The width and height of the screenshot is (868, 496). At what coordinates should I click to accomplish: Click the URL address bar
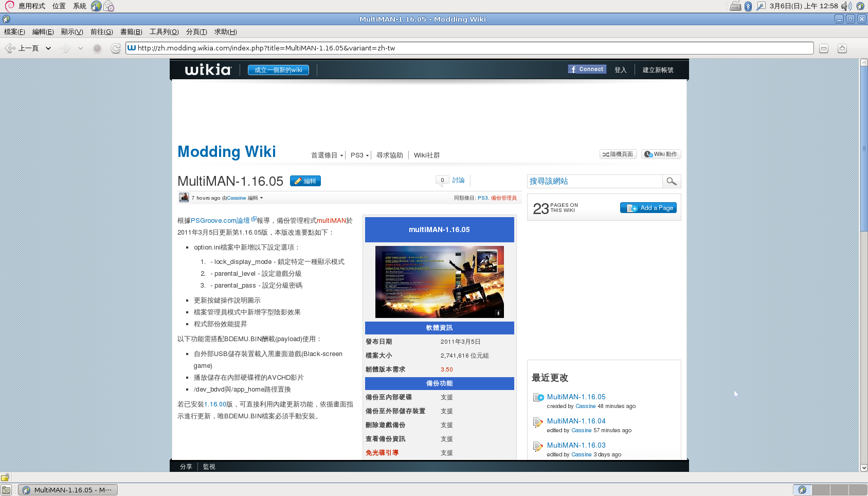pyautogui.click(x=469, y=48)
